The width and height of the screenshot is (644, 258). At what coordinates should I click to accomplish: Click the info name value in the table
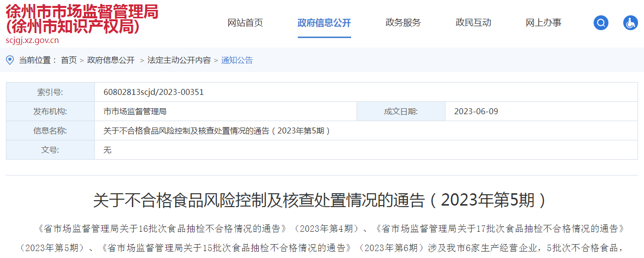[217, 131]
